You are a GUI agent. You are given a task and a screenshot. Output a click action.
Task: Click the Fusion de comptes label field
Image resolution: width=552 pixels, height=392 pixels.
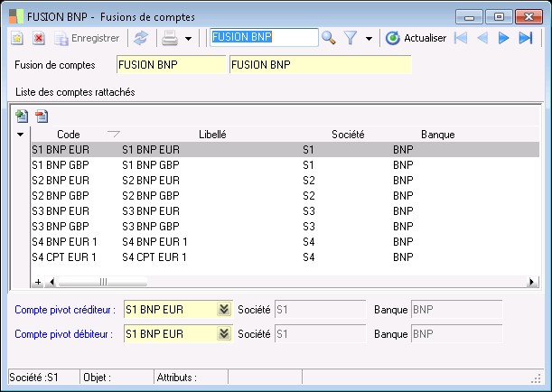click(x=321, y=65)
